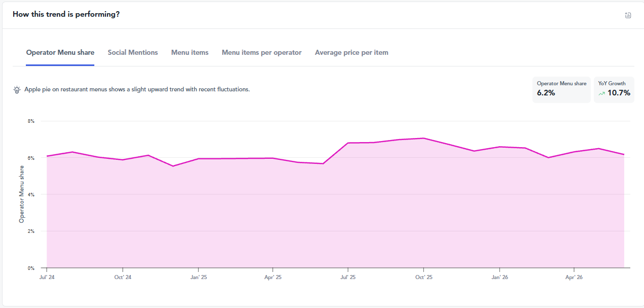Click the 6.2% Operator Menu share value
644x308 pixels.
(x=546, y=93)
